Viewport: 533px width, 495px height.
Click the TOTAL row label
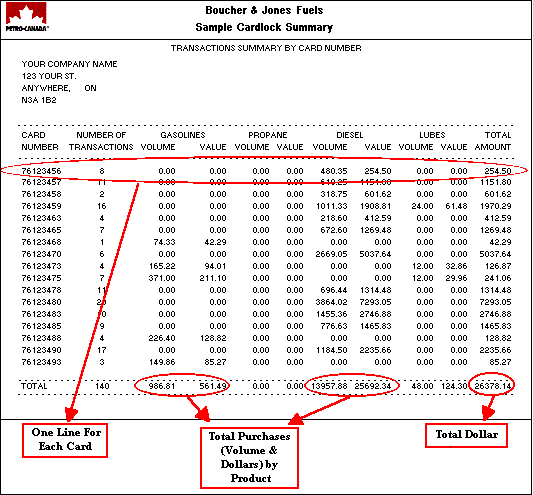point(34,386)
